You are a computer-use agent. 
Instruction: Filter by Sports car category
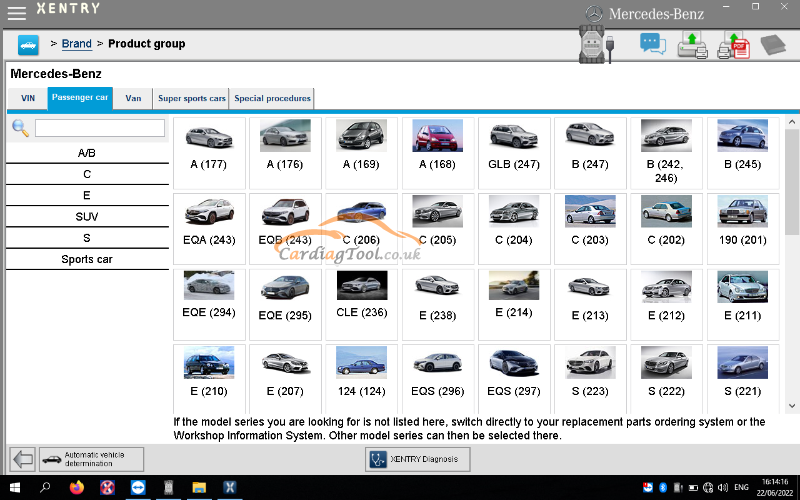(87, 259)
